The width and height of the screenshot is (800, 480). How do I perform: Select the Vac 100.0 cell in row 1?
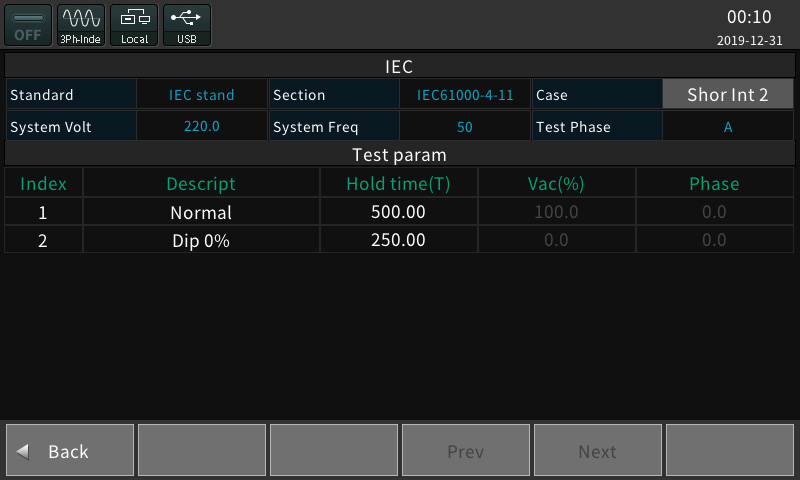click(556, 212)
